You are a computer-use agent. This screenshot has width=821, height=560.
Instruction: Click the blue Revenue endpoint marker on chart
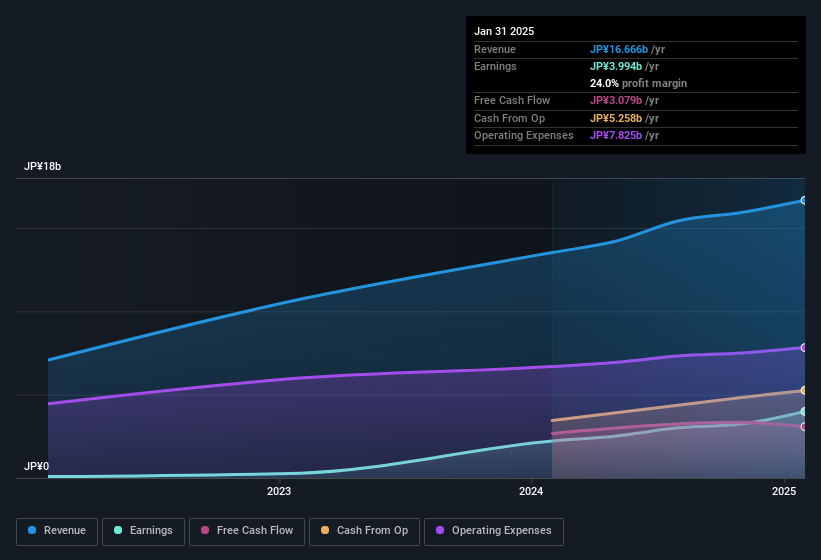coord(804,200)
